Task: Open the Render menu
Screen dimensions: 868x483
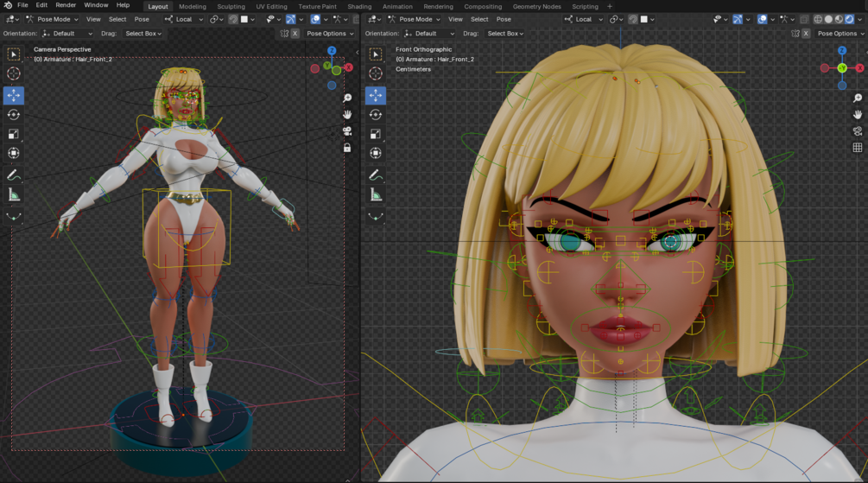Action: pyautogui.click(x=66, y=5)
